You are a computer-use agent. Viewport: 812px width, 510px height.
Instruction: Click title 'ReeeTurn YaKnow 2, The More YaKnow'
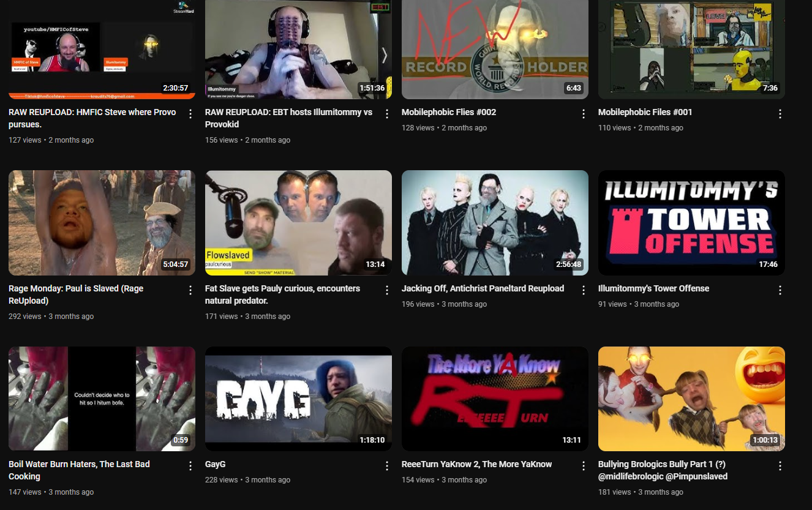click(x=477, y=464)
